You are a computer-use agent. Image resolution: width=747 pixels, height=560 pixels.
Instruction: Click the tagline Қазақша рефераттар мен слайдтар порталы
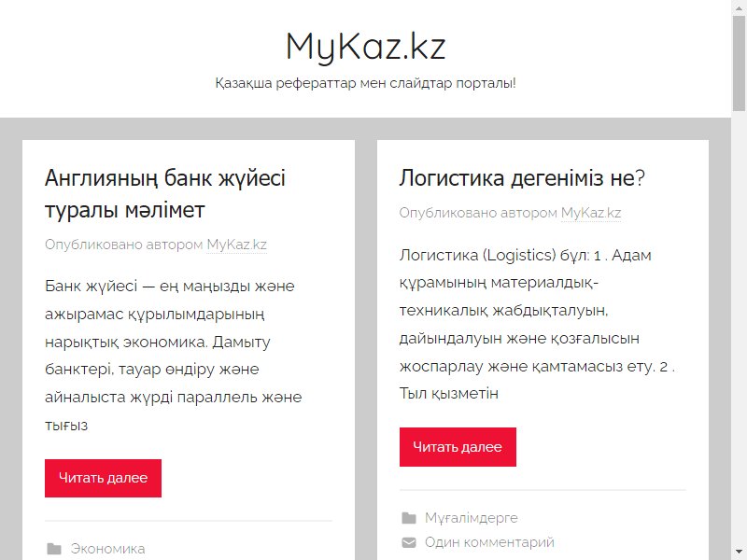(365, 83)
